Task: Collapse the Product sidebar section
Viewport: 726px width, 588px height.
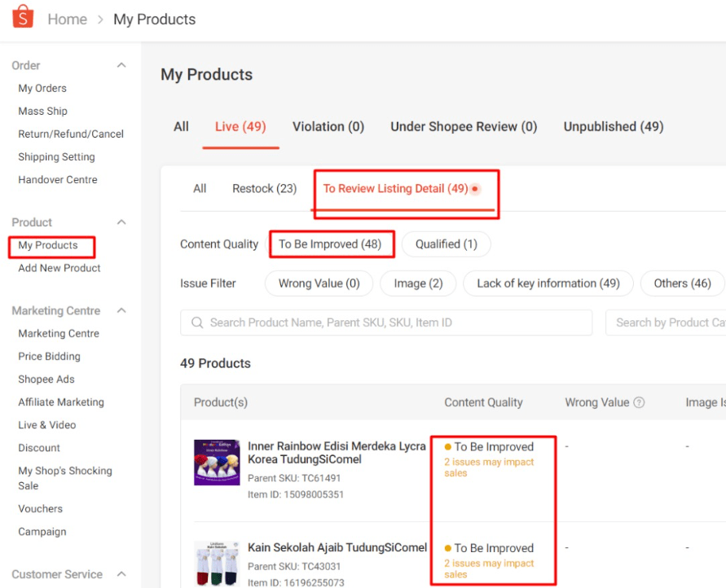Action: [x=121, y=222]
